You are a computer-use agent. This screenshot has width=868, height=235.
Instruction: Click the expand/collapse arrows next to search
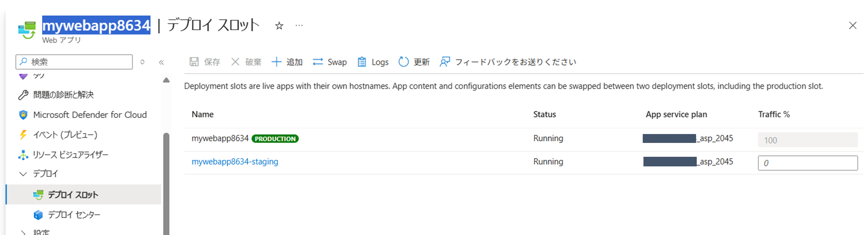coord(142,62)
